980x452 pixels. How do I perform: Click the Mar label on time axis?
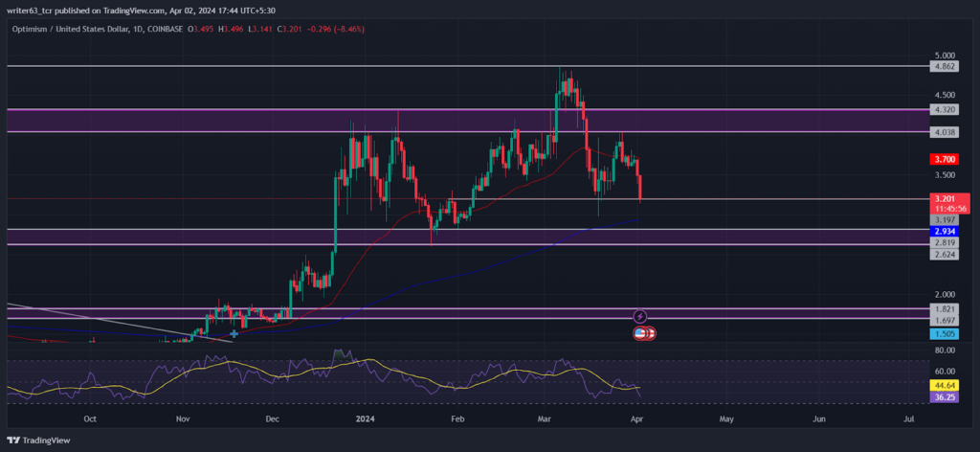tap(545, 418)
